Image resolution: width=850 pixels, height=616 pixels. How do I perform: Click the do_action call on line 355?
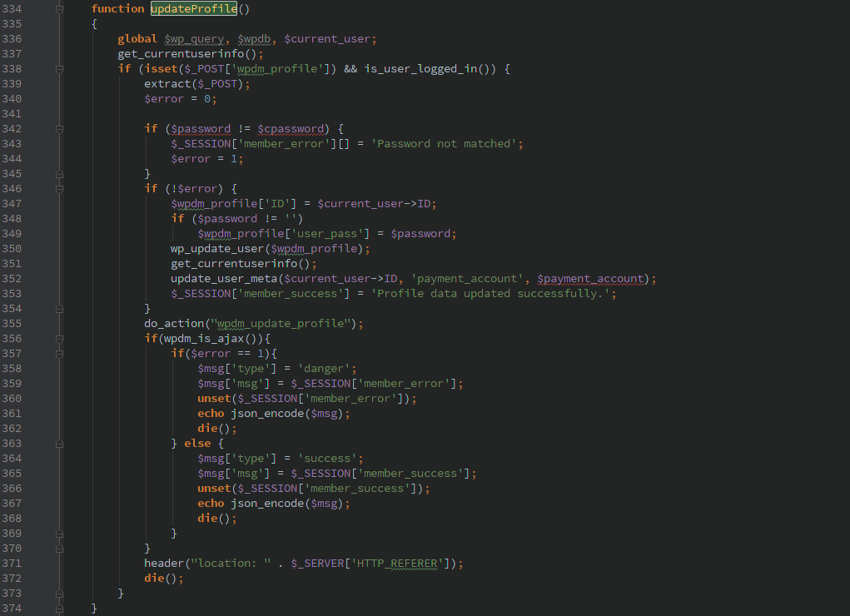pyautogui.click(x=174, y=324)
